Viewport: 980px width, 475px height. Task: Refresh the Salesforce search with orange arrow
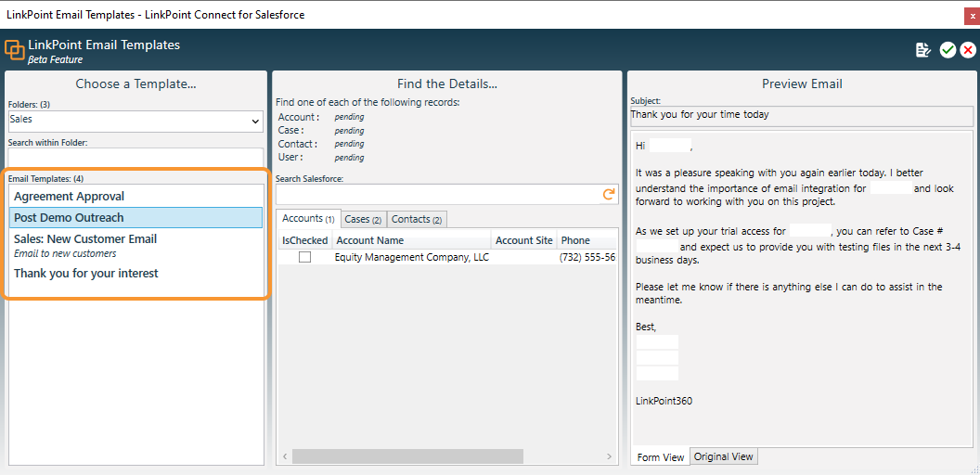click(x=608, y=195)
